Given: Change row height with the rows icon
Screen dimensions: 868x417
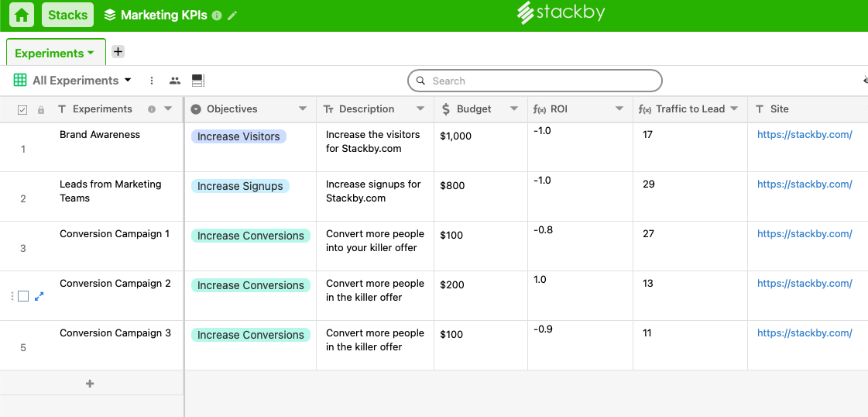Looking at the screenshot, I should coord(197,81).
